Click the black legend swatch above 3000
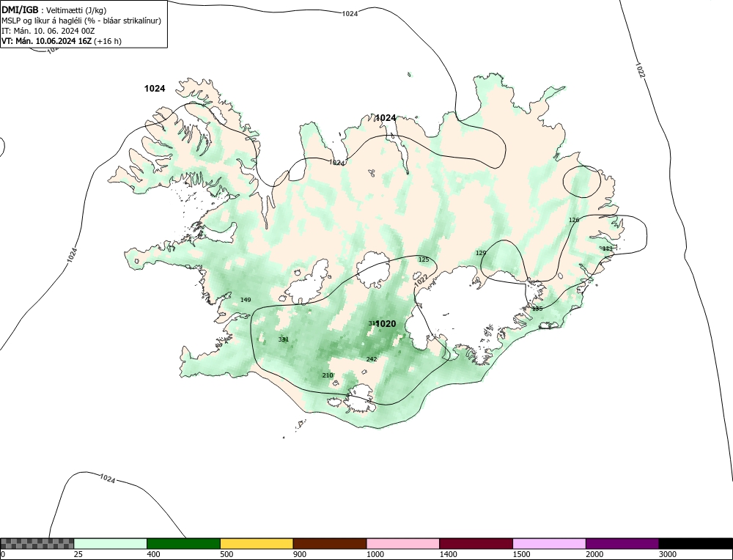 coord(696,544)
